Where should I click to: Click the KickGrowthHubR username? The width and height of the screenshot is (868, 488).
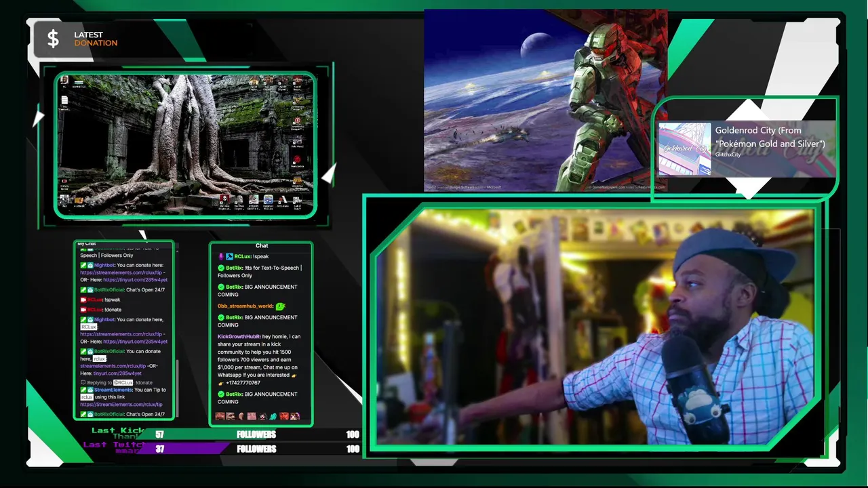pyautogui.click(x=238, y=336)
